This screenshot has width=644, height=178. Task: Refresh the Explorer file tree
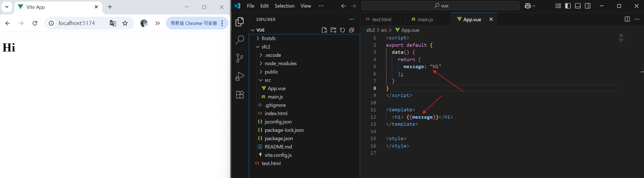[x=342, y=30]
